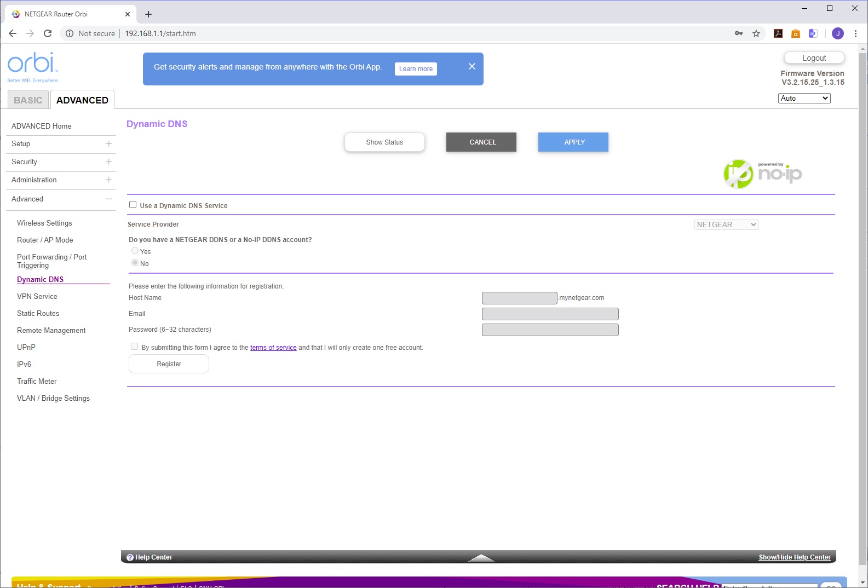The height and width of the screenshot is (588, 868).
Task: Open the language dropdown set to Auto
Action: [804, 98]
